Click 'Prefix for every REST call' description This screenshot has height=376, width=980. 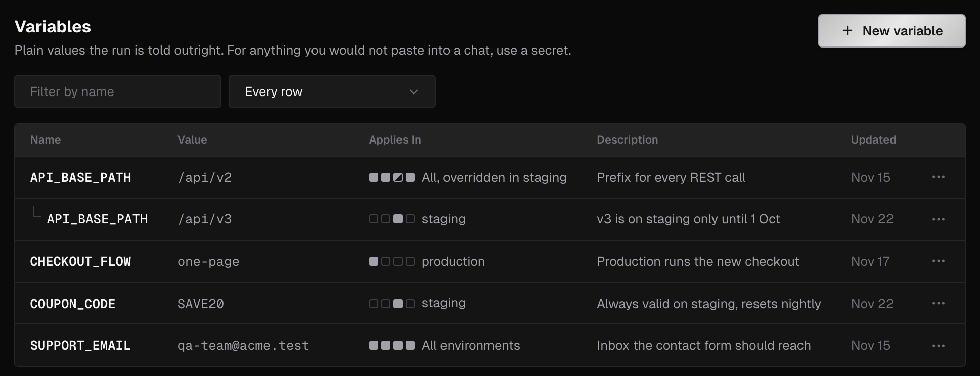(671, 177)
